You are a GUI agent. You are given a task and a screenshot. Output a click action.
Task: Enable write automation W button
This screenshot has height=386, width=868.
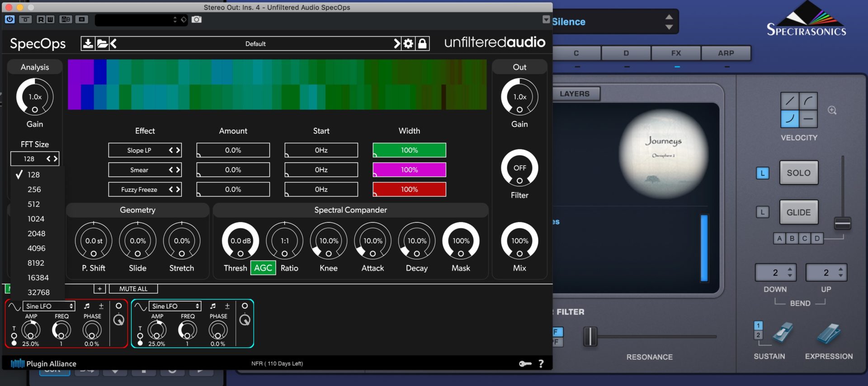pos(50,19)
